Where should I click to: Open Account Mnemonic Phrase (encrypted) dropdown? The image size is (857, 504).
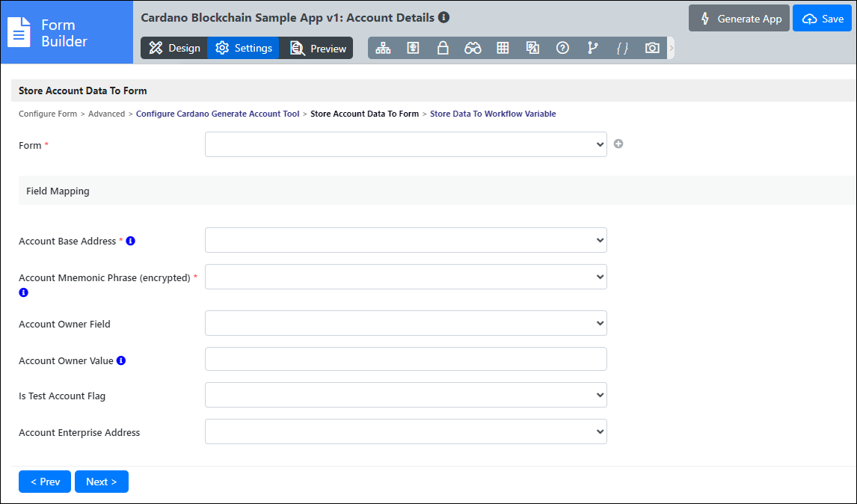[x=406, y=277]
